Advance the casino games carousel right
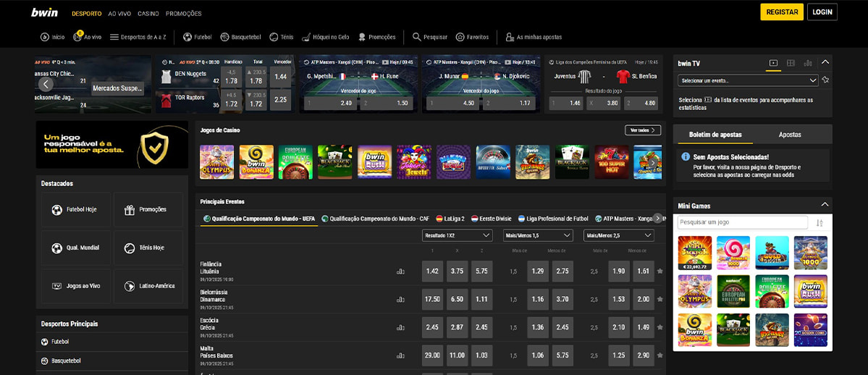 654,162
